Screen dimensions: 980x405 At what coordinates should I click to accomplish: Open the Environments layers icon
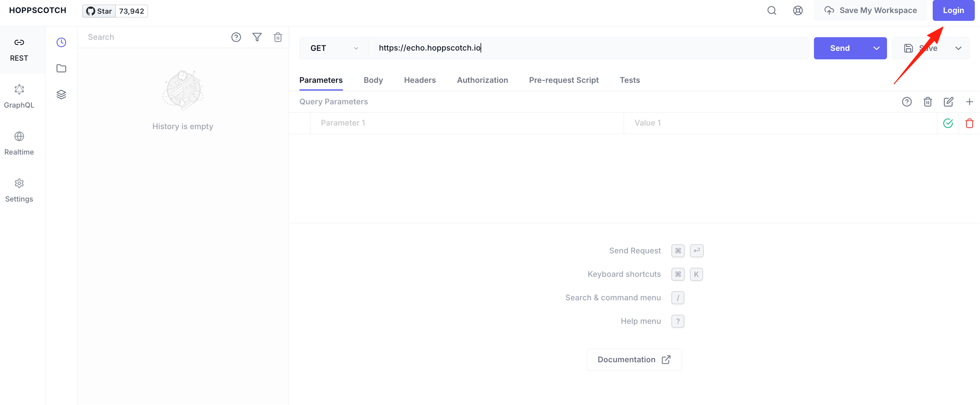[x=61, y=94]
